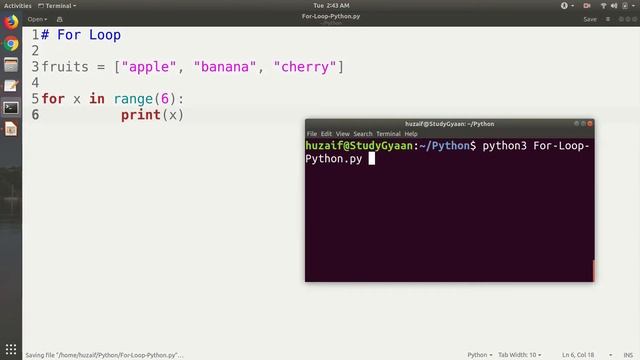640x360 pixels.
Task: Click the 'in' keyword in line 5
Action: tap(97, 99)
